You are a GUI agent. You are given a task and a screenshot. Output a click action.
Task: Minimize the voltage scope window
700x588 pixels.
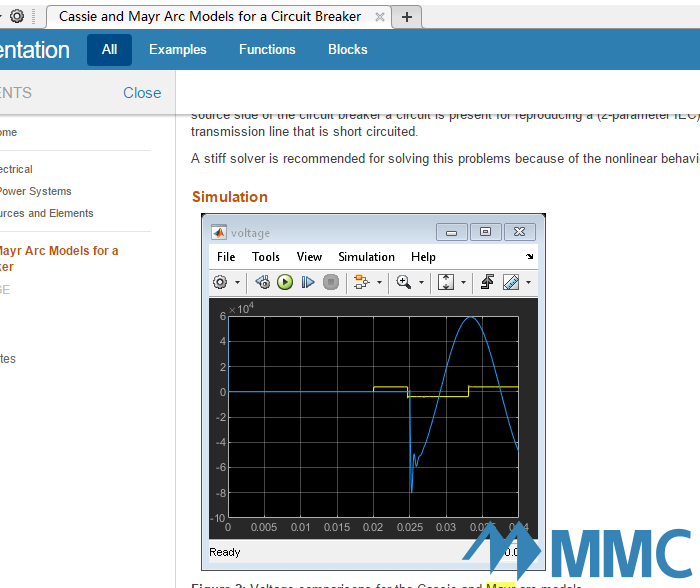click(x=451, y=232)
